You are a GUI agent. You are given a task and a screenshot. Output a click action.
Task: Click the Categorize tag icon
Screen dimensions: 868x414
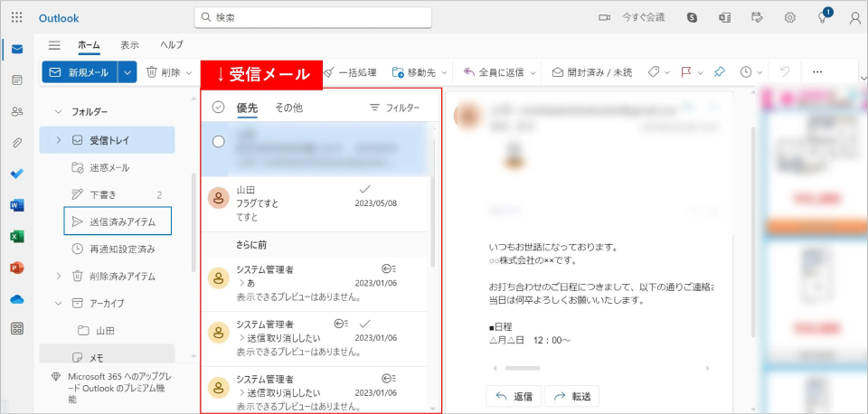[654, 72]
